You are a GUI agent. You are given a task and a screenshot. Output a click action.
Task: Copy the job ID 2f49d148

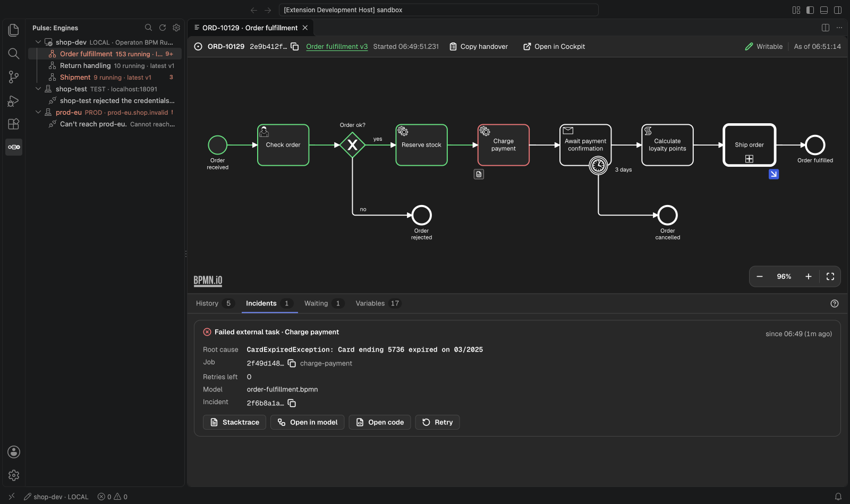tap(292, 363)
